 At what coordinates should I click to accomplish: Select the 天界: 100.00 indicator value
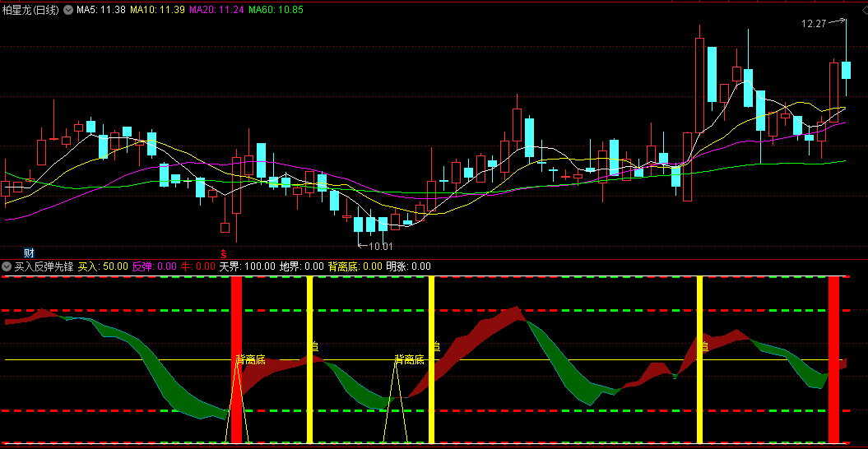pyautogui.click(x=248, y=267)
